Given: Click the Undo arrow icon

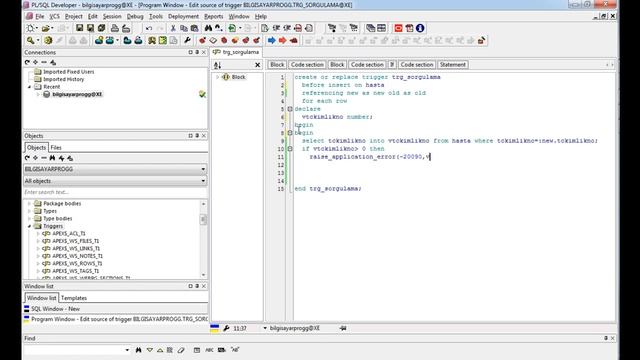Looking at the screenshot, I should click(149, 28).
